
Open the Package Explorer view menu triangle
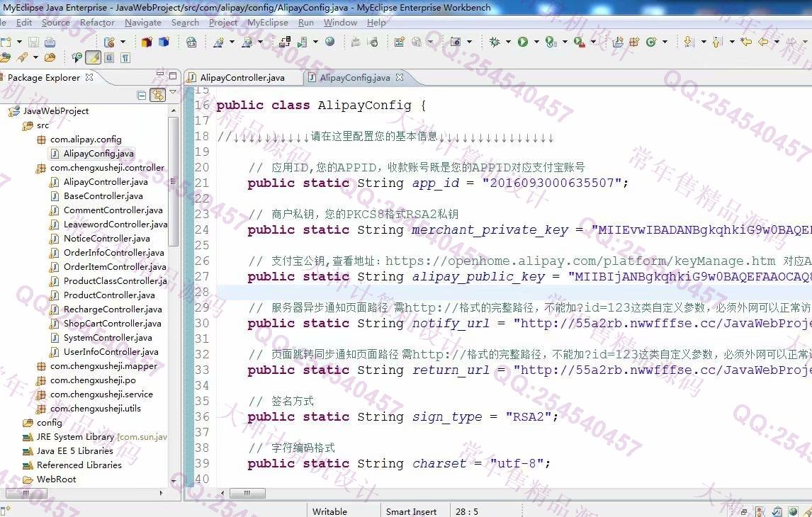173,92
